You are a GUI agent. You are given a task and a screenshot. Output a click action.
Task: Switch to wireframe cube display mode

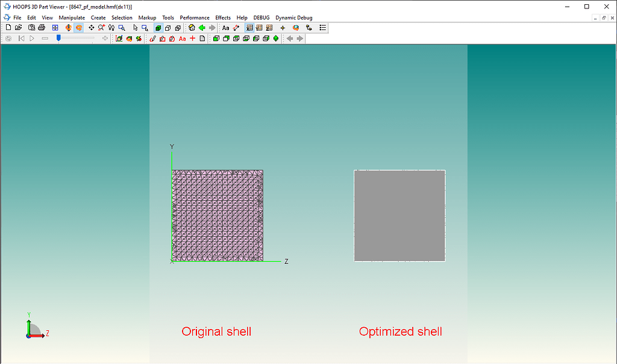pyautogui.click(x=168, y=27)
